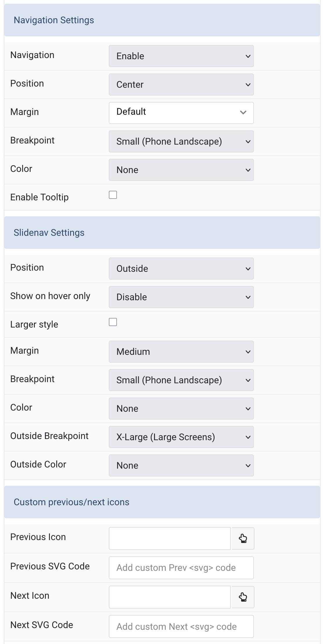Check the Larger style checkbox
This screenshot has width=325, height=644.
pyautogui.click(x=113, y=322)
